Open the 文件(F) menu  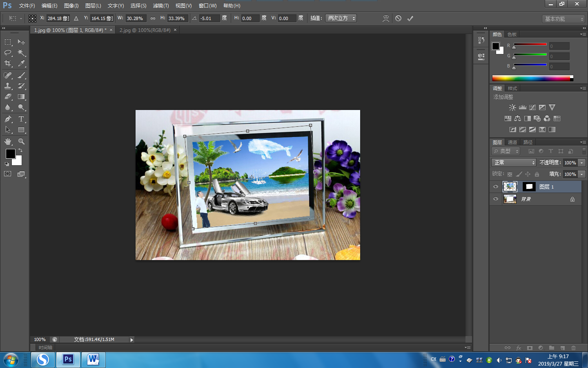tap(27, 6)
